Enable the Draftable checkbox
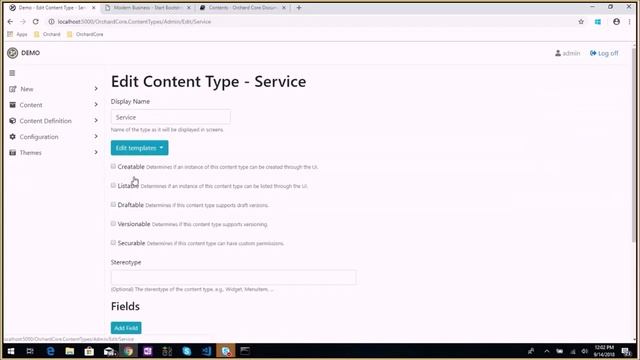 click(113, 204)
